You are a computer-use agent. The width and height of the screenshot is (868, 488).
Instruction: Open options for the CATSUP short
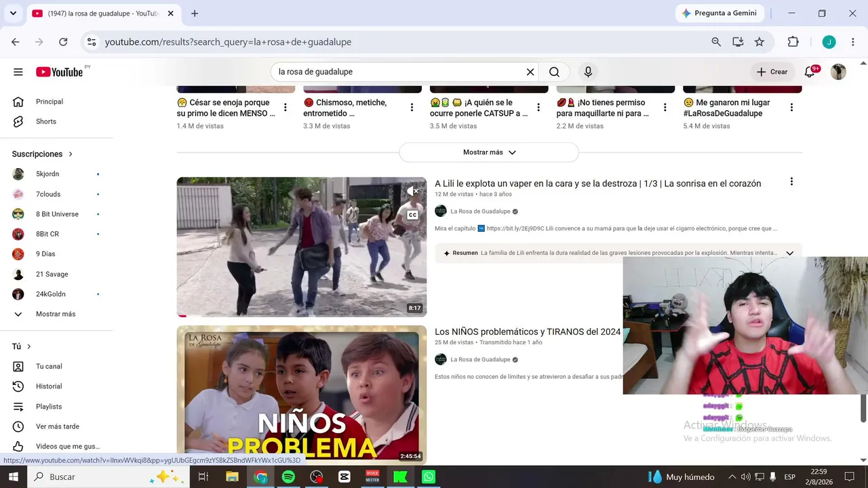(538, 107)
